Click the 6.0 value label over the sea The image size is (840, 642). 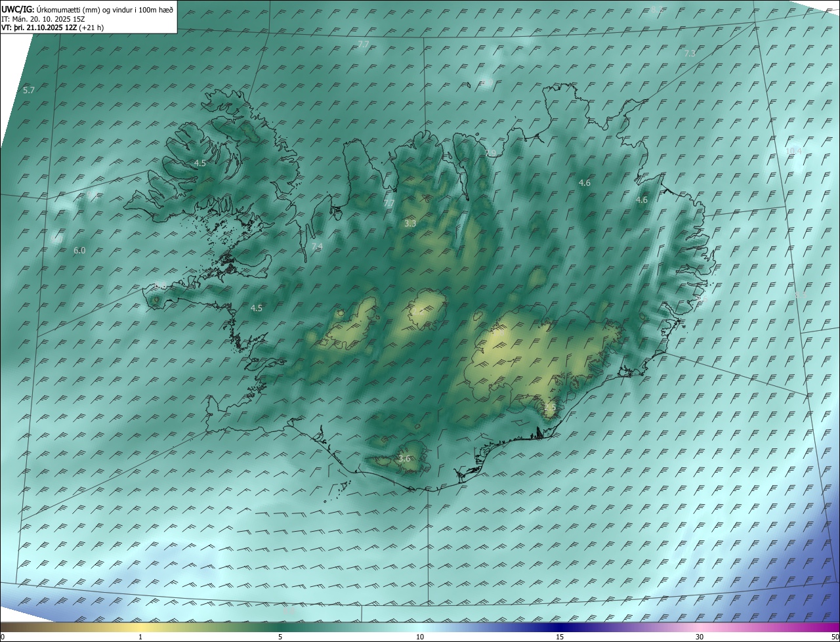click(x=79, y=250)
